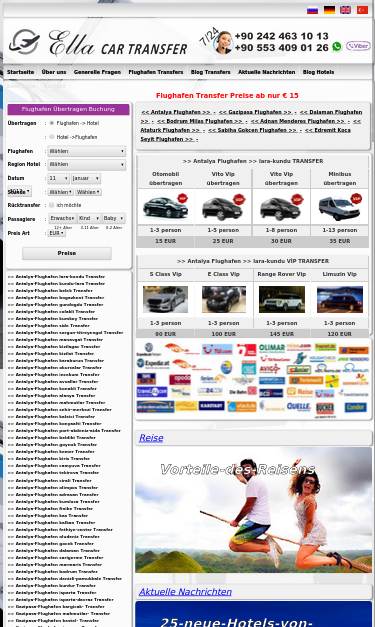
Task: Choose the UK flag language icon
Action: [x=345, y=10]
